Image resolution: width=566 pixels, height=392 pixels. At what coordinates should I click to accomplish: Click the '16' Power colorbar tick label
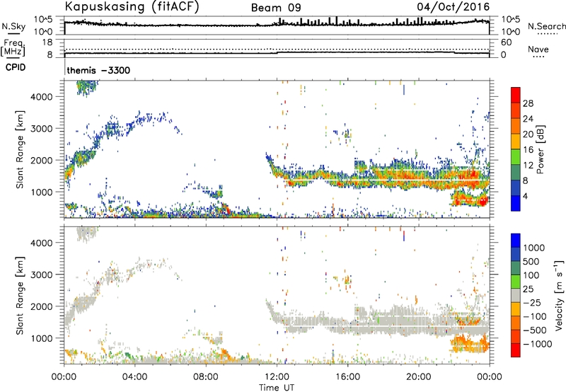528,150
